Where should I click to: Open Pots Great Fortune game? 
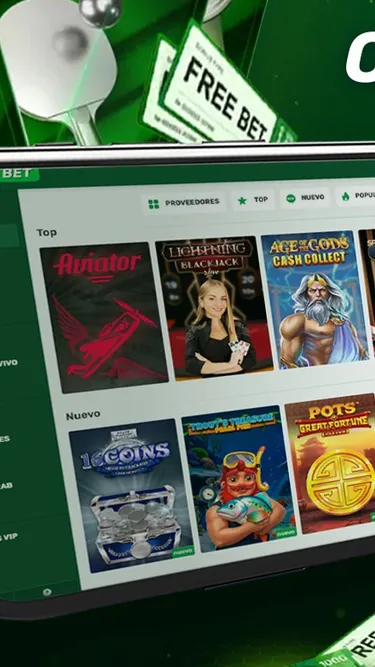pos(330,464)
